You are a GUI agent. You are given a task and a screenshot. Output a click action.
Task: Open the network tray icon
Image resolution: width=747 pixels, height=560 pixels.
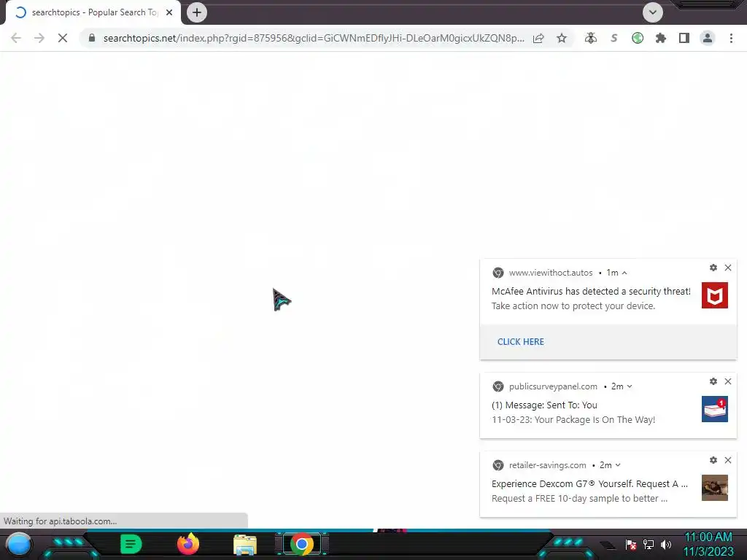649,544
